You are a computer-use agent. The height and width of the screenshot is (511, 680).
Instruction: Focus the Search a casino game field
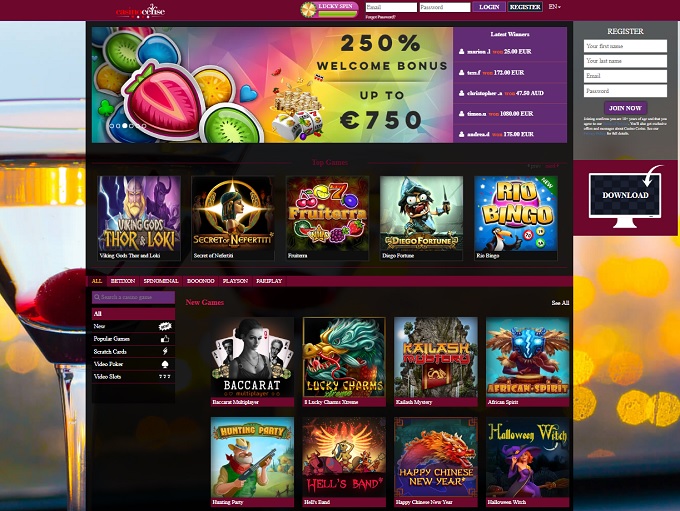134,297
